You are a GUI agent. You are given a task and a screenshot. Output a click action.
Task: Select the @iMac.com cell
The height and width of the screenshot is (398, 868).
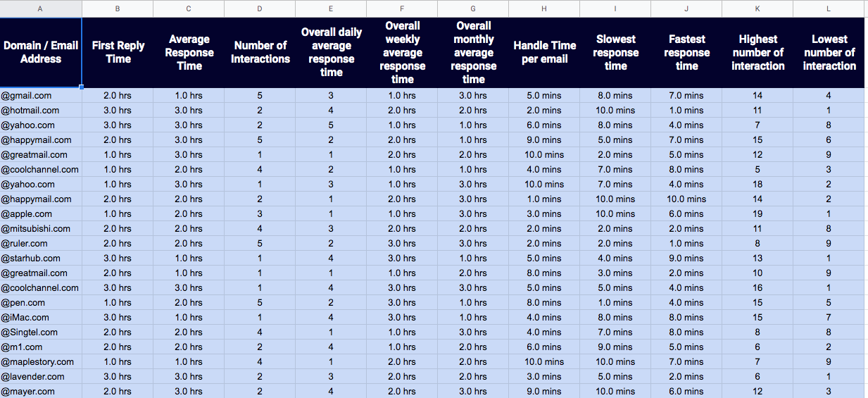(x=41, y=317)
